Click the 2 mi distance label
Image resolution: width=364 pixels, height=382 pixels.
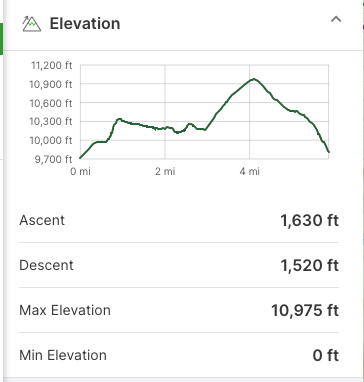(x=165, y=172)
